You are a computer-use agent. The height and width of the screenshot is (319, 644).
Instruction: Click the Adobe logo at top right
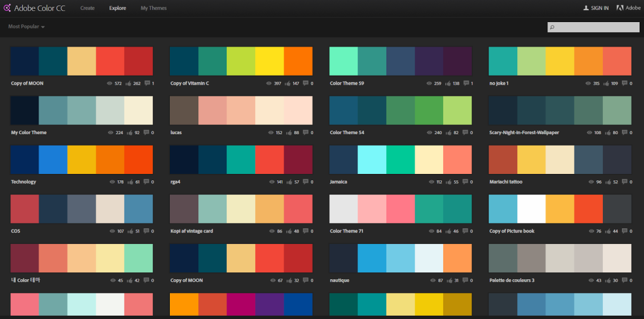(621, 8)
